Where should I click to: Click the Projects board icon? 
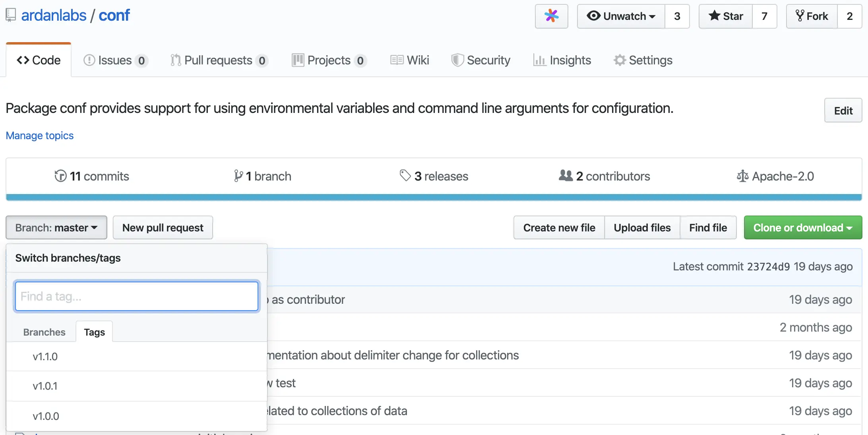pos(298,60)
